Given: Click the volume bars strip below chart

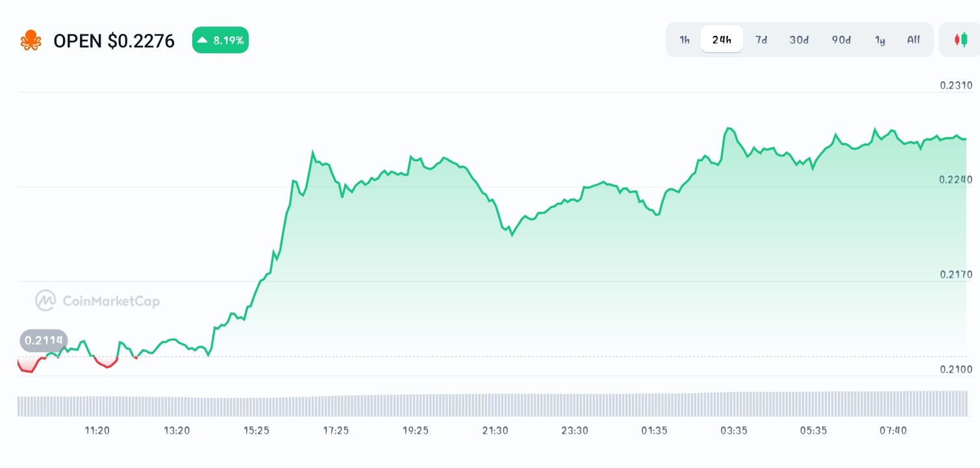Looking at the screenshot, I should point(492,404).
